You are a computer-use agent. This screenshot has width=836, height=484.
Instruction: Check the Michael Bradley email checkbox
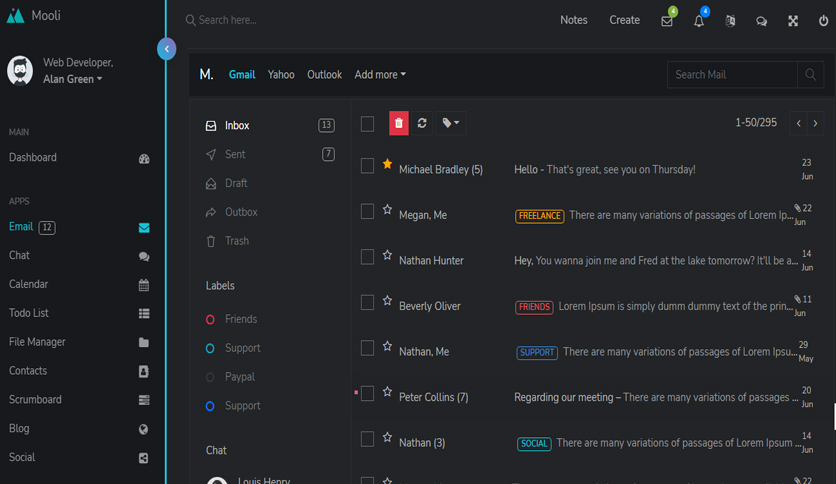pyautogui.click(x=367, y=166)
